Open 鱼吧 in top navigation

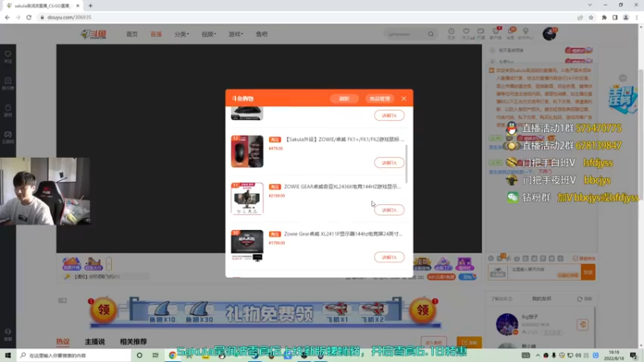(x=262, y=34)
